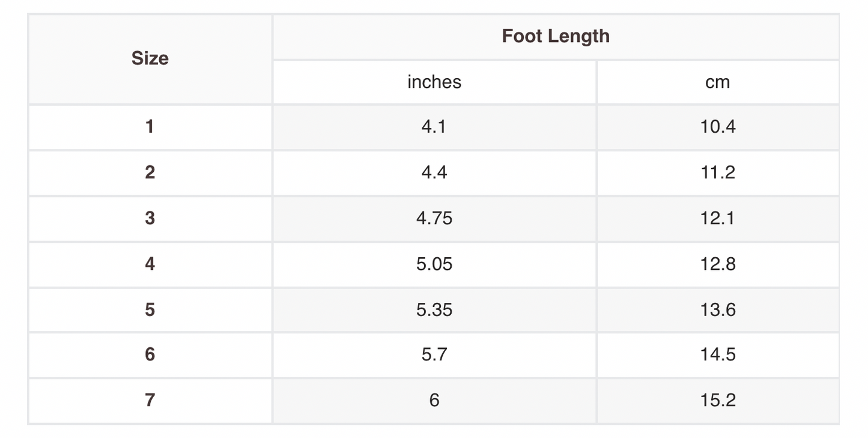Select the 11.2 cm value
The image size is (868, 438).
coord(718,172)
